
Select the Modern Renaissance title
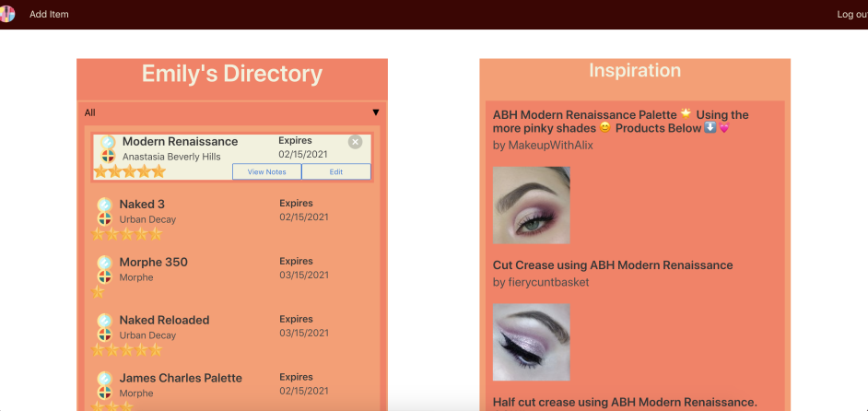(x=180, y=141)
